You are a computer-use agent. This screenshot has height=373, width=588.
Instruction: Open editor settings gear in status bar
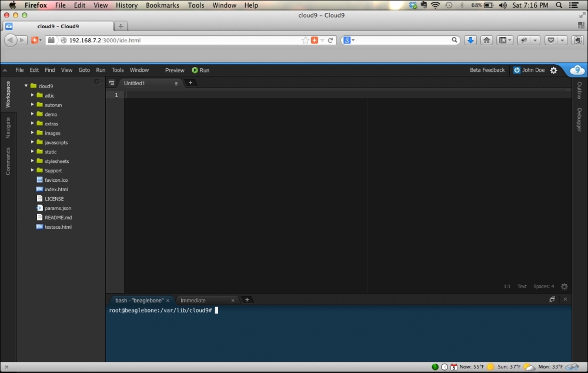[564, 287]
